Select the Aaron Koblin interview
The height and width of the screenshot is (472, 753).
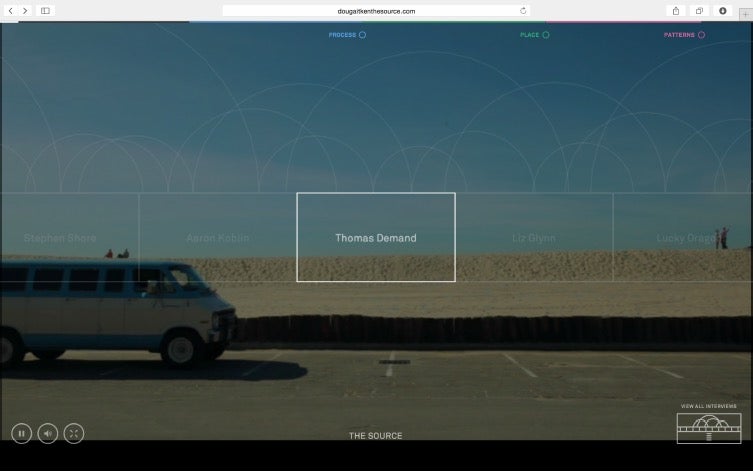218,238
